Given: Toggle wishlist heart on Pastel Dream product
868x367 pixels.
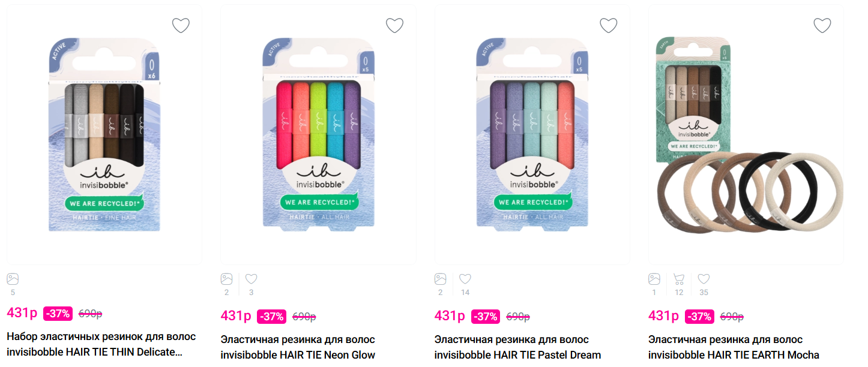Looking at the screenshot, I should [609, 25].
